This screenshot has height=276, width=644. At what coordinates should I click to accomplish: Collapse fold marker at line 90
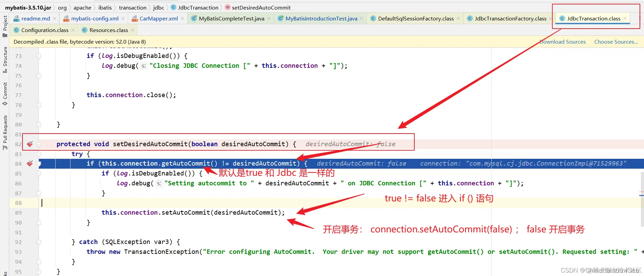(39, 223)
